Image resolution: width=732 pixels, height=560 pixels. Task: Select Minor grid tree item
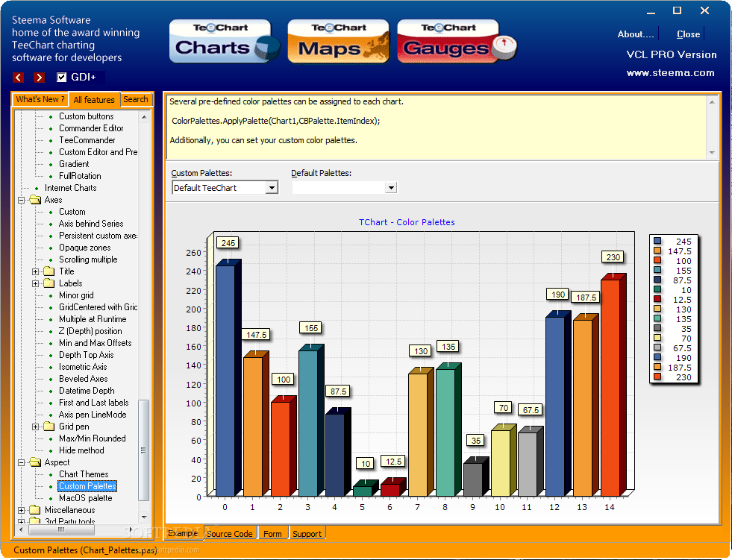click(x=76, y=295)
